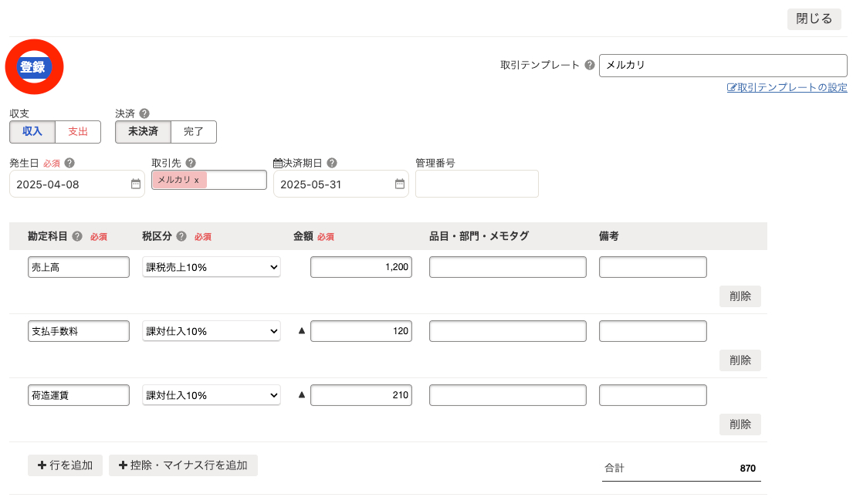853x504 pixels.
Task: Open the tax category dropdown for 荷造運賃
Action: click(211, 394)
